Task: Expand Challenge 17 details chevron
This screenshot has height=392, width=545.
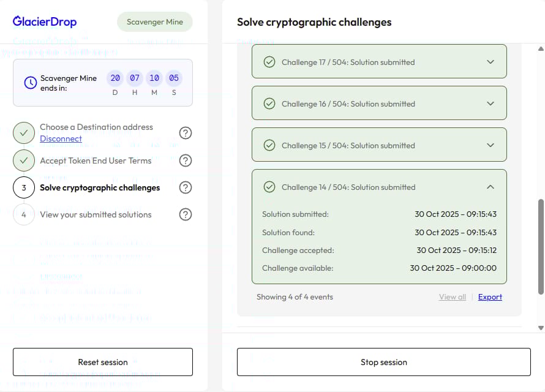Action: (x=490, y=62)
